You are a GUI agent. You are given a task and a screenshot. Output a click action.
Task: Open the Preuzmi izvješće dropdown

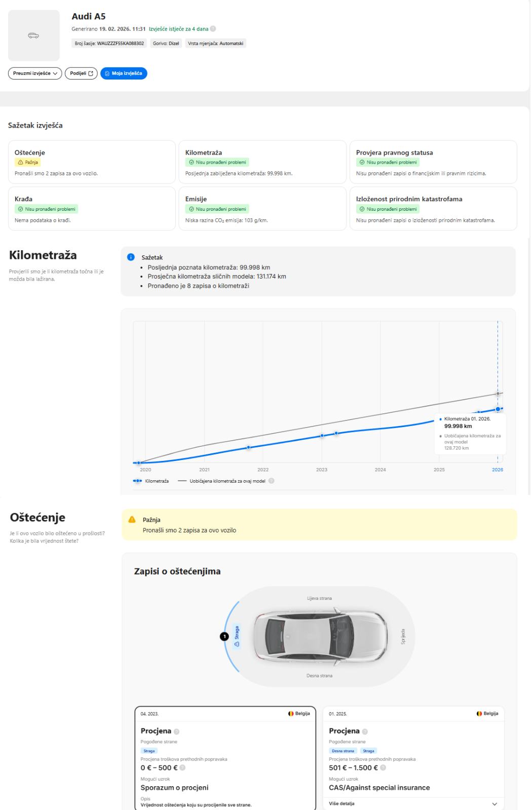(x=35, y=73)
